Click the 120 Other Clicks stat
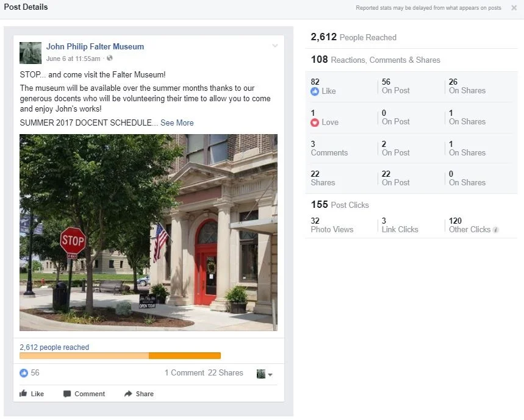524x420 pixels. 470,225
